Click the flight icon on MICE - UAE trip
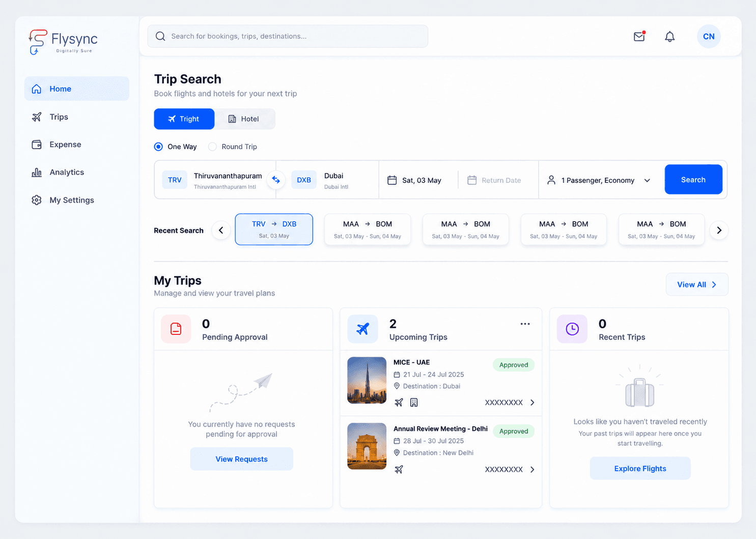 [x=399, y=403]
